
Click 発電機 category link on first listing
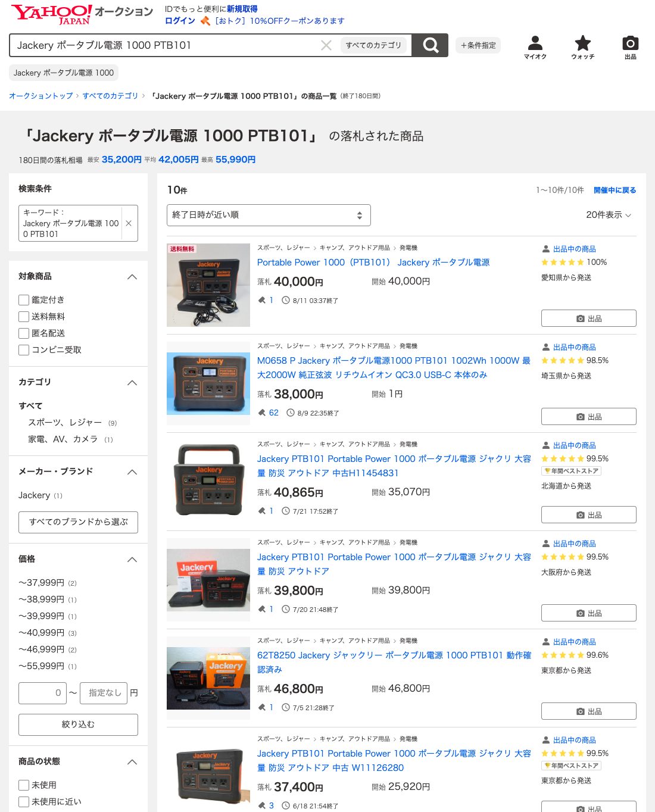(408, 248)
